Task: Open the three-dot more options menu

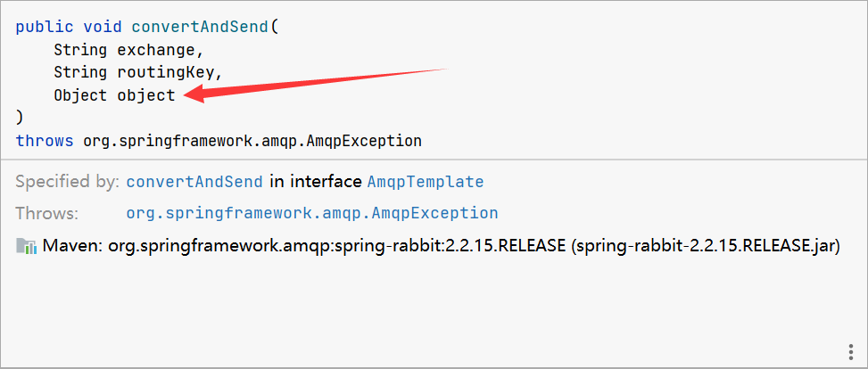Action: [x=850, y=349]
